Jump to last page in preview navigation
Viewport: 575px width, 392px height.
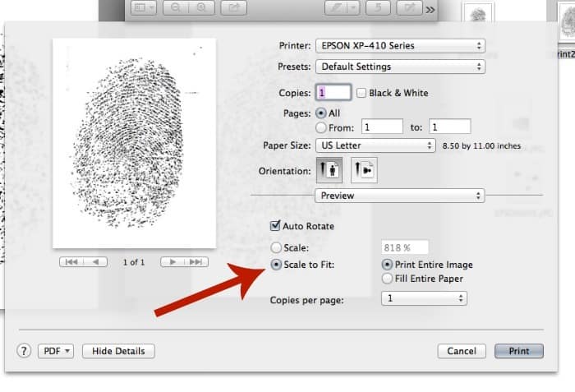tap(196, 262)
